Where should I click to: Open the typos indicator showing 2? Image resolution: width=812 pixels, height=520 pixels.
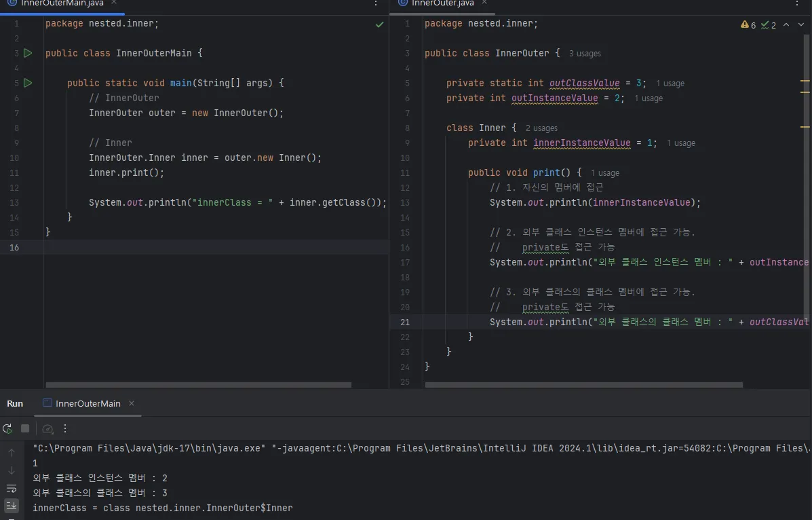[769, 25]
